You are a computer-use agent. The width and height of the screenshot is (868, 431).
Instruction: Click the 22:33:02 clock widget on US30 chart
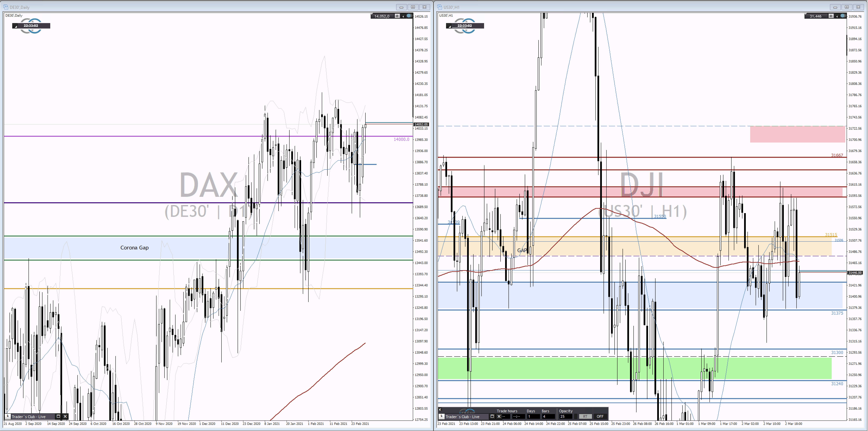point(465,26)
